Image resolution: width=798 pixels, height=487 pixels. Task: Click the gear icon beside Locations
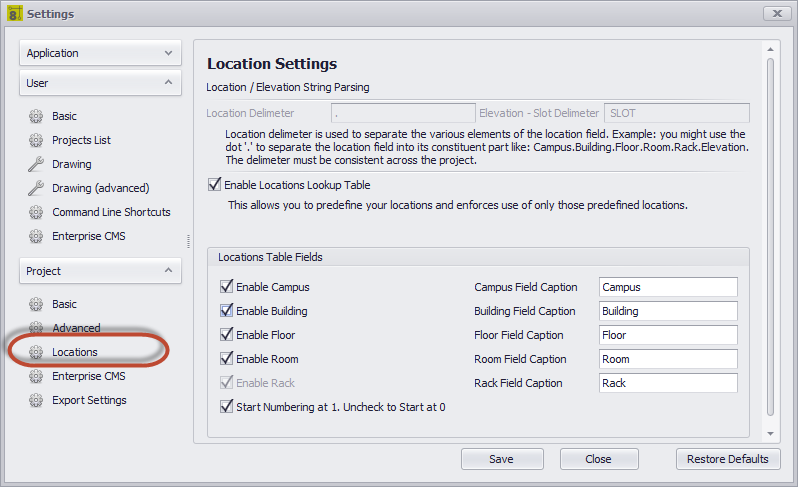[36, 352]
